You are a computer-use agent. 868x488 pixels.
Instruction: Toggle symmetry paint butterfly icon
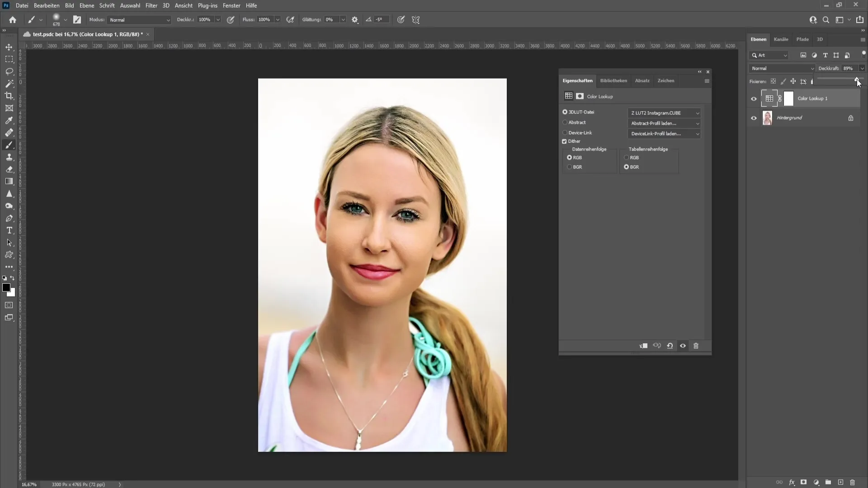coord(416,20)
